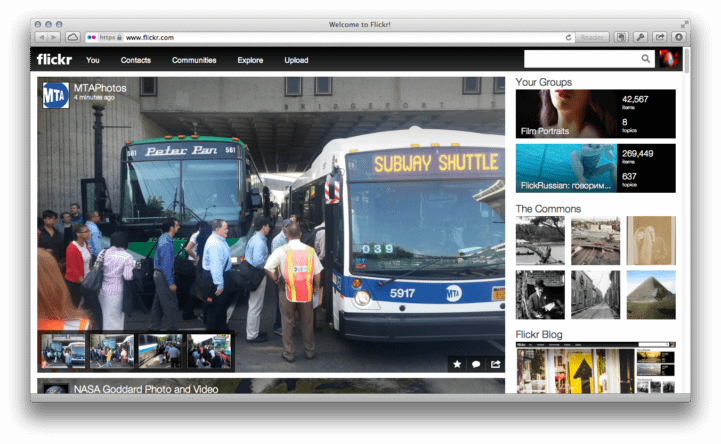Viewport: 721px width, 444px height.
Task: Open the Flickr Blog preview image
Action: (x=595, y=368)
